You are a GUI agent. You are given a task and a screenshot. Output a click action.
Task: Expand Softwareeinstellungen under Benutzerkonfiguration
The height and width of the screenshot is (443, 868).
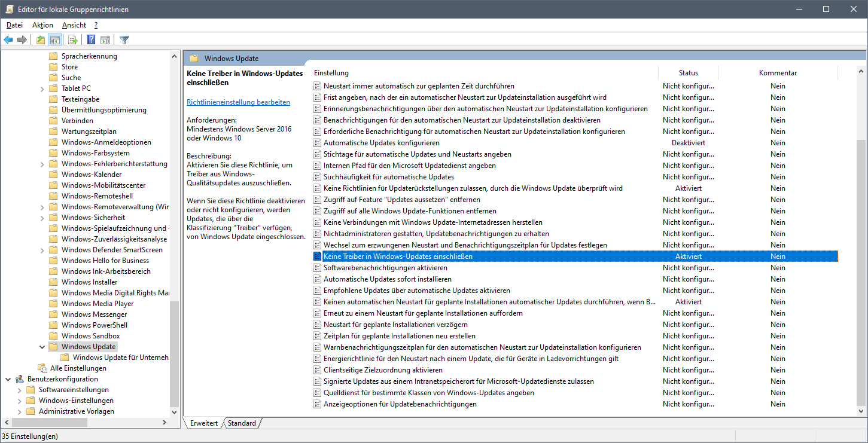point(19,390)
